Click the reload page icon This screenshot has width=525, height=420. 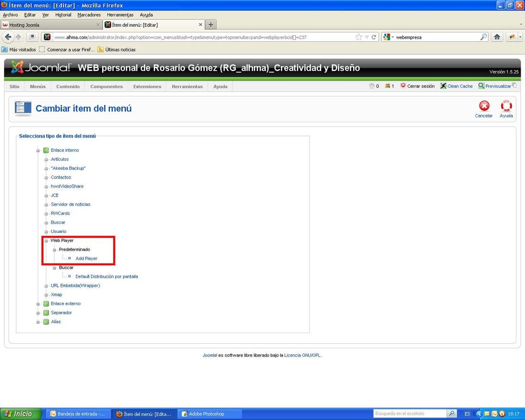coord(374,37)
